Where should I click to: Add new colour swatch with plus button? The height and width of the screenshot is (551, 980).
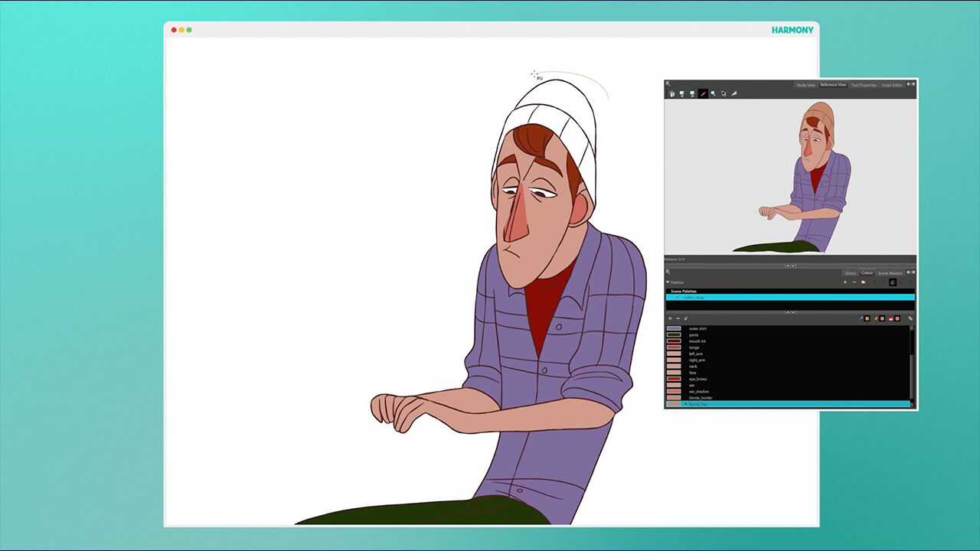pyautogui.click(x=670, y=318)
